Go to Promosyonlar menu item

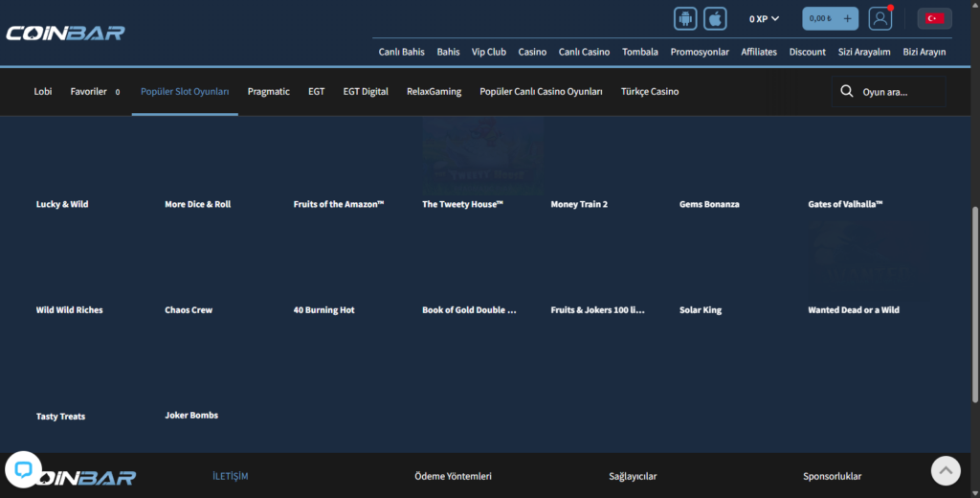[700, 52]
